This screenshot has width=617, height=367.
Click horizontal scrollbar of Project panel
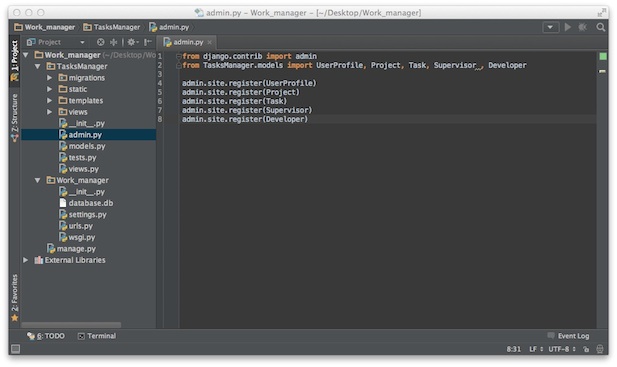point(71,325)
